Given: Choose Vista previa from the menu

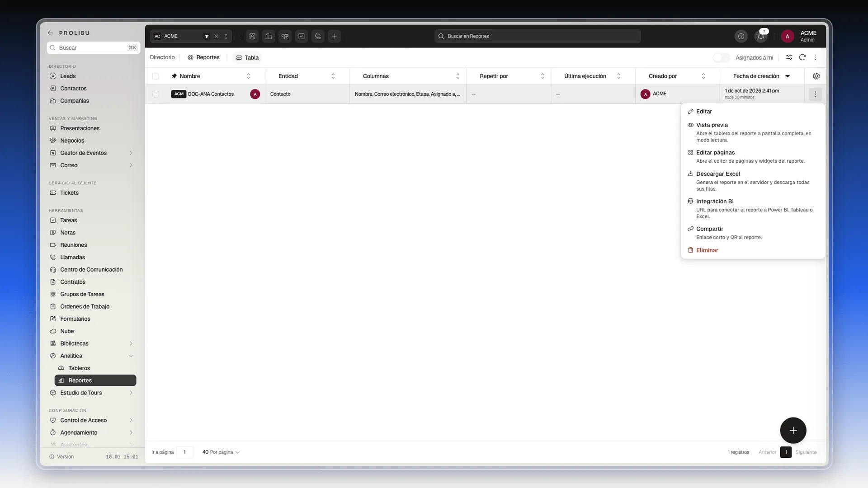Looking at the screenshot, I should pos(753,132).
